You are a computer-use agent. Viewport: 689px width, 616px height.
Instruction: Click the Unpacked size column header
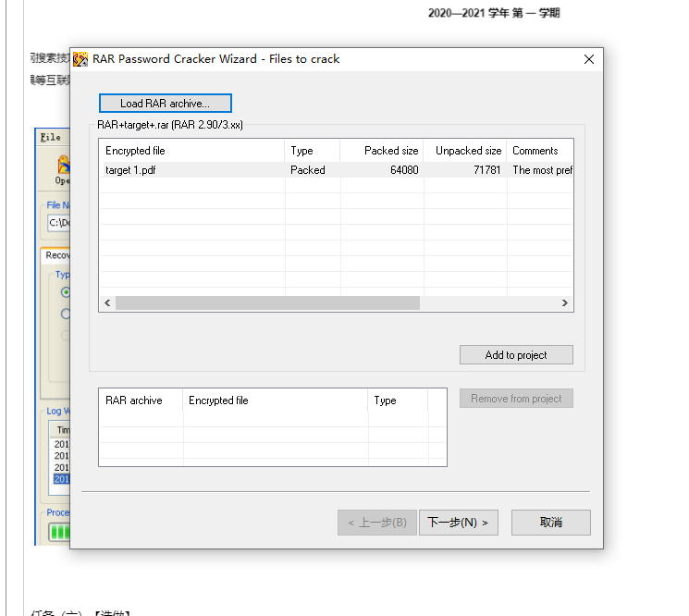[x=465, y=151]
